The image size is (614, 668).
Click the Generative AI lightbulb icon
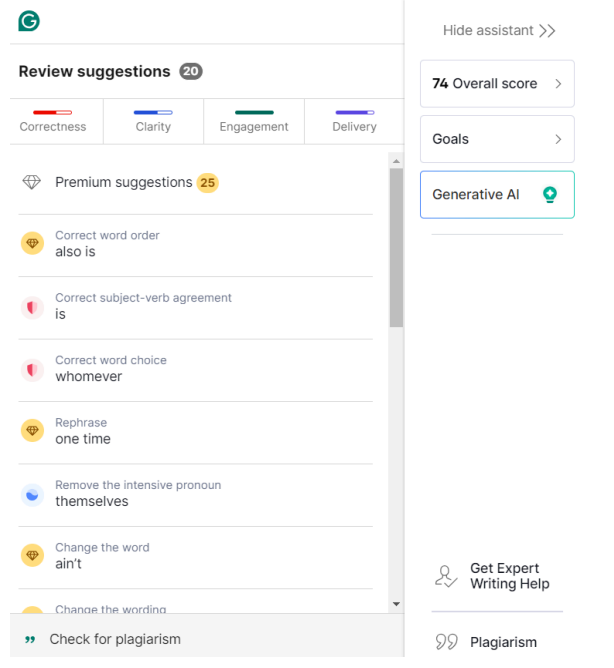click(x=550, y=195)
